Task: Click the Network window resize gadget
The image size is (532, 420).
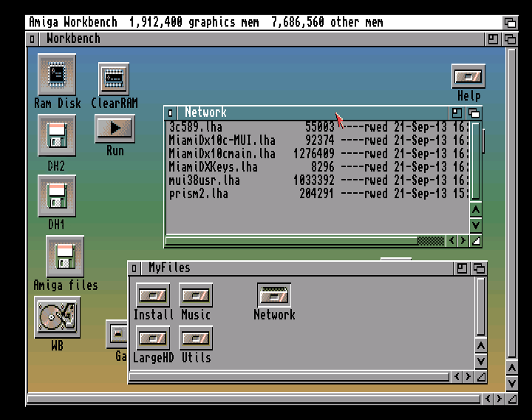Action: [x=476, y=241]
